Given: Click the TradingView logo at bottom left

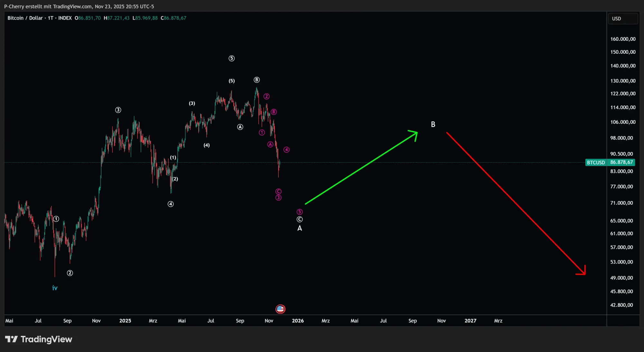Looking at the screenshot, I should pyautogui.click(x=39, y=339).
